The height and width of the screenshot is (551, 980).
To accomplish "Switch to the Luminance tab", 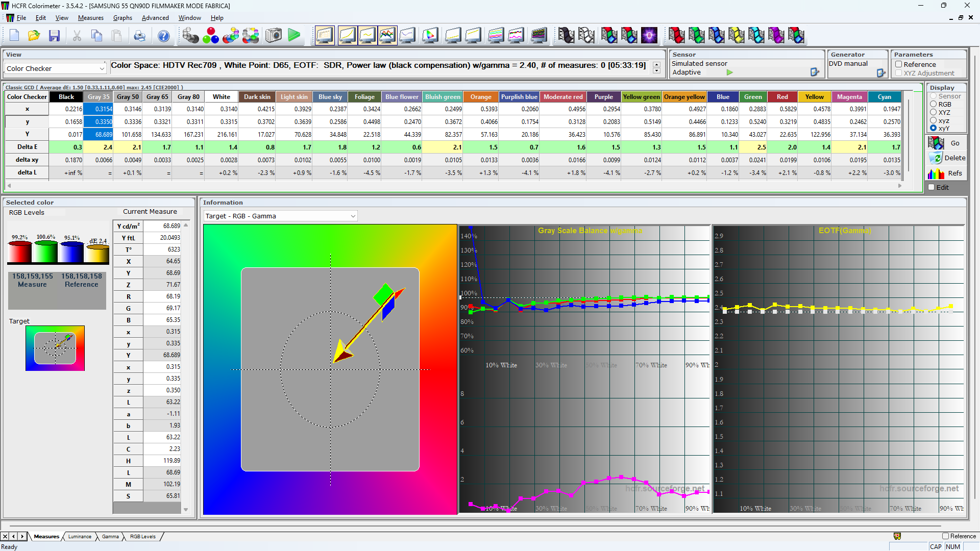I will pos(80,536).
